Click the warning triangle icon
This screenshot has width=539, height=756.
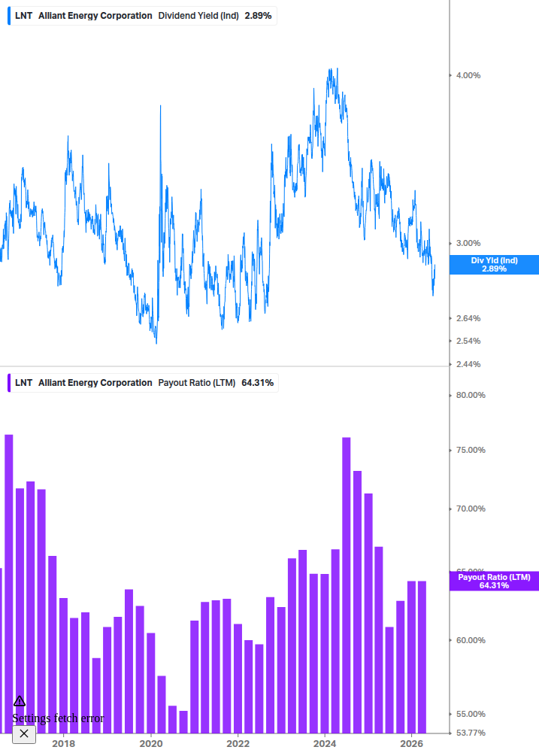click(x=20, y=701)
